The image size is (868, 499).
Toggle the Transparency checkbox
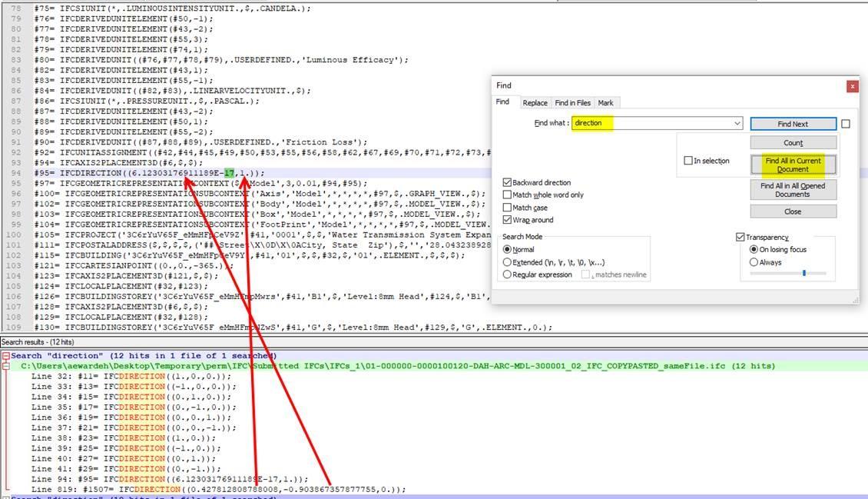[x=740, y=237]
